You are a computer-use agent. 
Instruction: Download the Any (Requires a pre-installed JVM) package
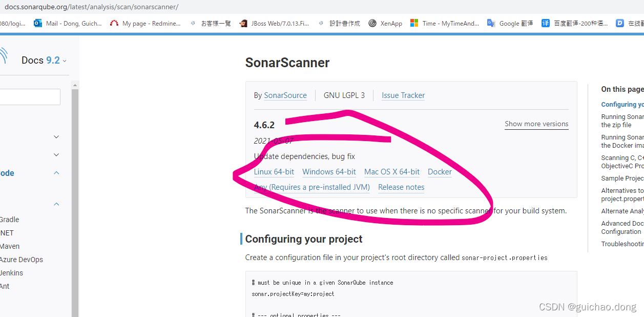click(312, 187)
